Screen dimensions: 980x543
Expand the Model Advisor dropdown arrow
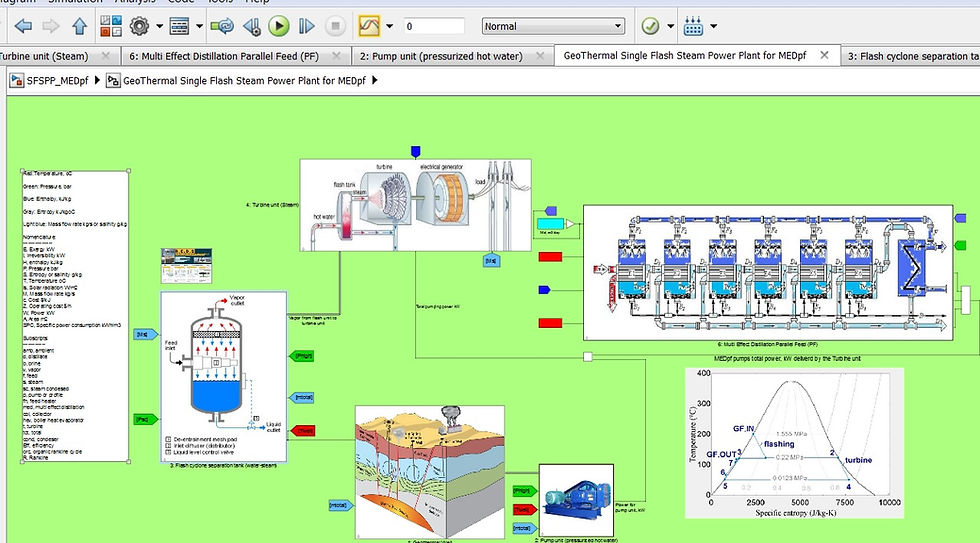[671, 26]
